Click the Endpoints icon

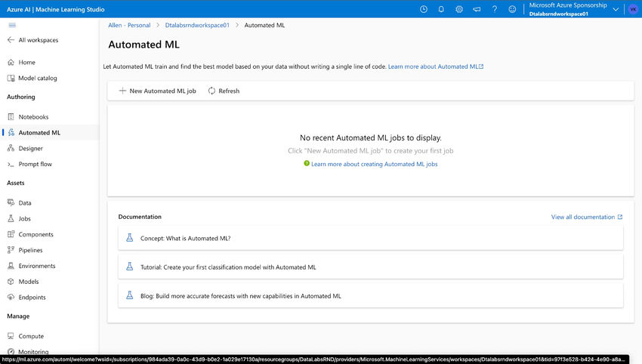11,298
